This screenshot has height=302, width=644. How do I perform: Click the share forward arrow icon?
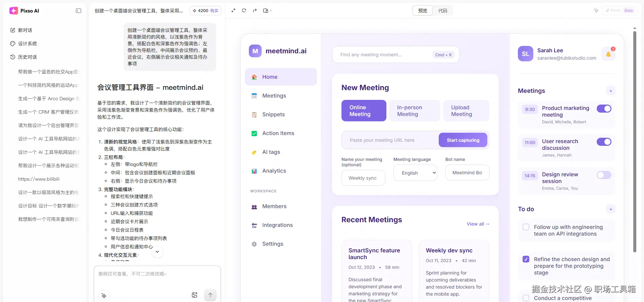255,11
